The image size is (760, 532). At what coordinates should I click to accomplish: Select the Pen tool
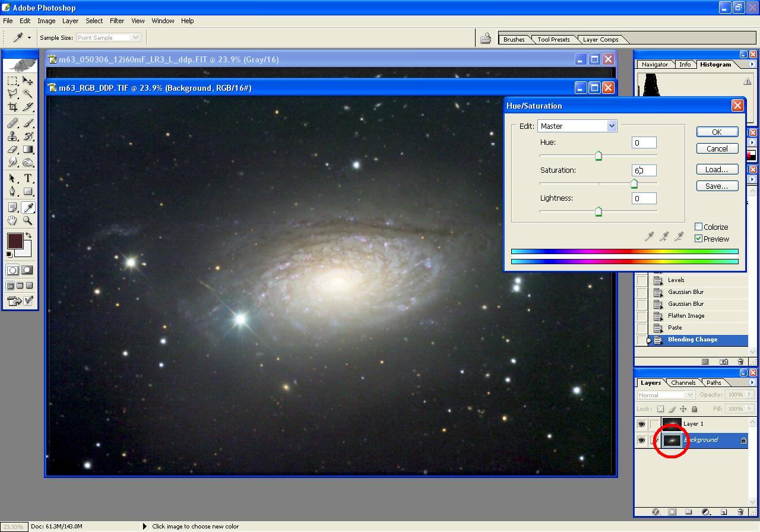12,191
